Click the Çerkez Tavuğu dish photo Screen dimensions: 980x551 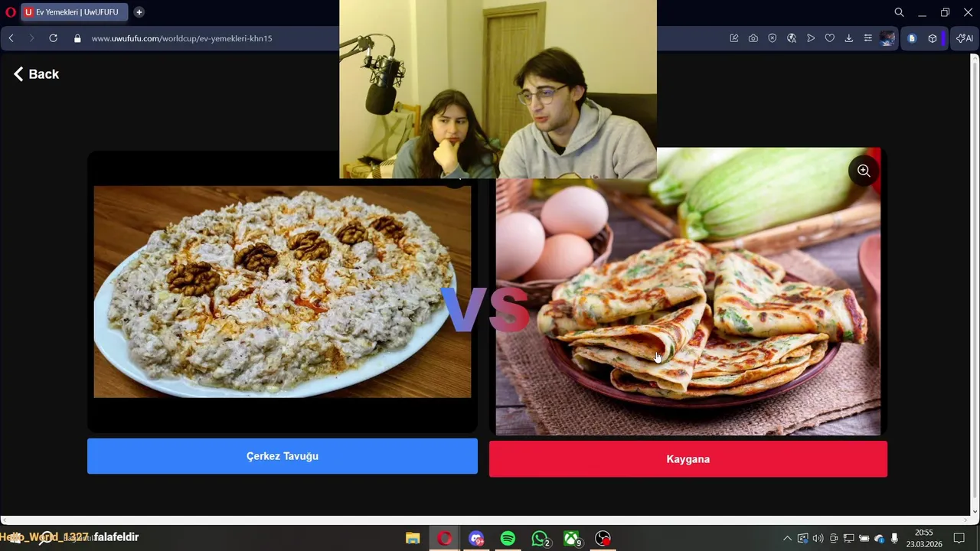coord(283,292)
